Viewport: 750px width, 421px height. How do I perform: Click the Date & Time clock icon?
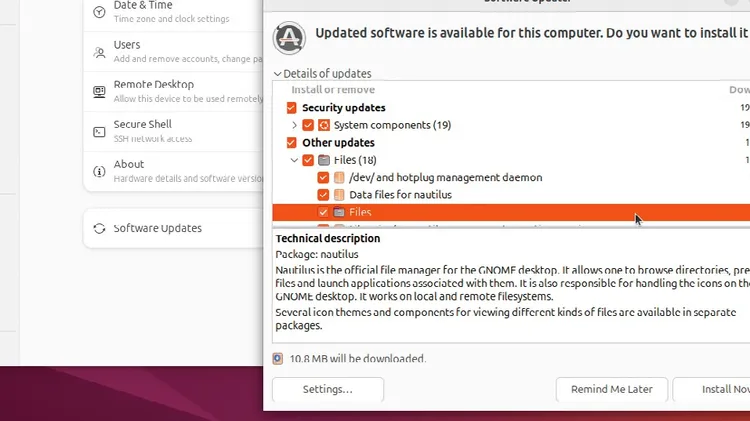point(99,12)
